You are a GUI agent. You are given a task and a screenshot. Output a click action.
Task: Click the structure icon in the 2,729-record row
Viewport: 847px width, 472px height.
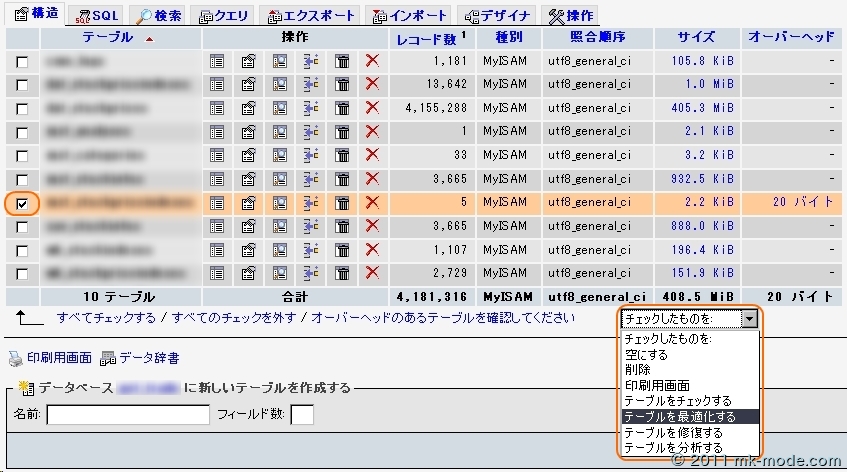[249, 273]
